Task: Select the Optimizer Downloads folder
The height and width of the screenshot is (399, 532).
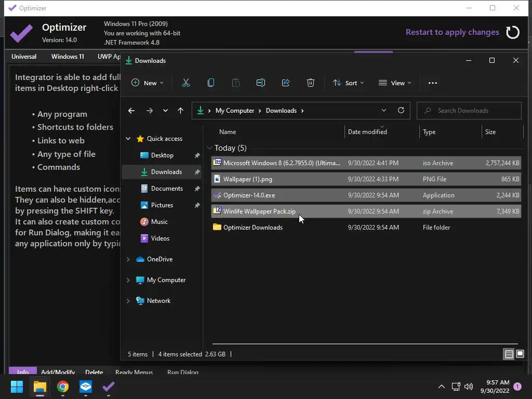Action: (366, 228)
